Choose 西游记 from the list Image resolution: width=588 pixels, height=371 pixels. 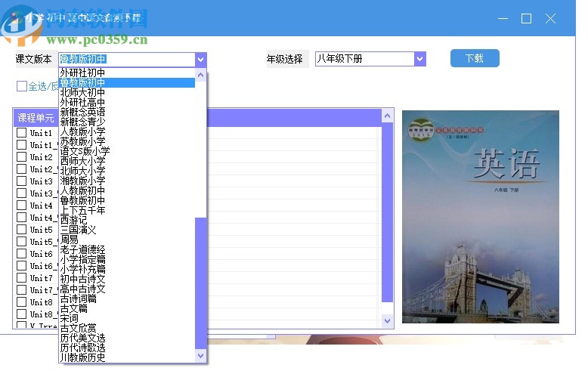[x=127, y=220]
